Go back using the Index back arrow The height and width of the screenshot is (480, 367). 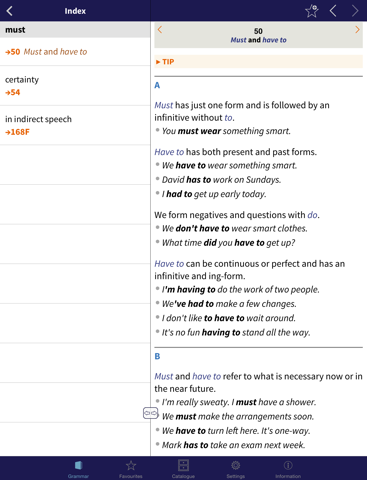tap(10, 11)
